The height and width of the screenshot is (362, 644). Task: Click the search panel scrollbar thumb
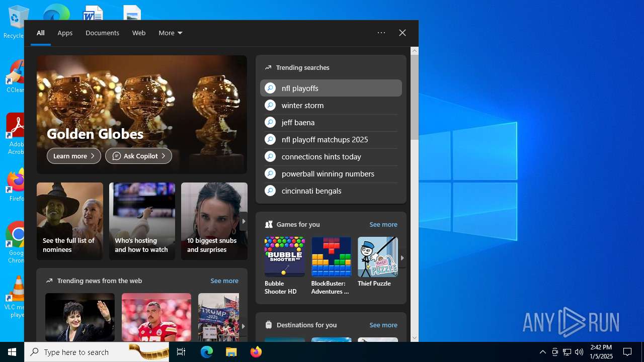coord(415,97)
